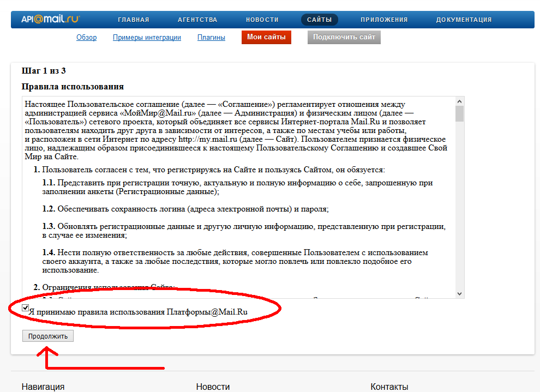Click the Подключить сайт button
The height and width of the screenshot is (392, 540).
click(x=344, y=37)
